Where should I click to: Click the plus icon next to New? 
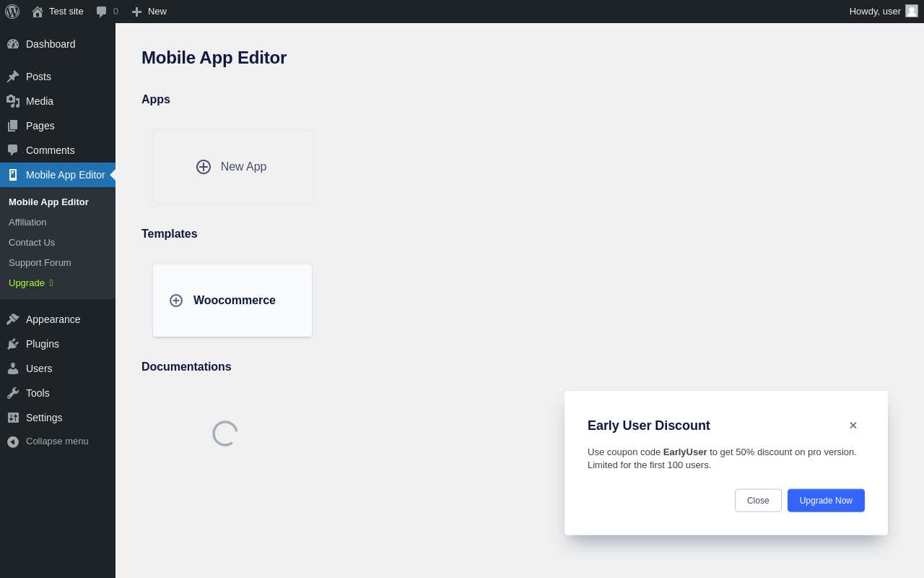coord(136,12)
